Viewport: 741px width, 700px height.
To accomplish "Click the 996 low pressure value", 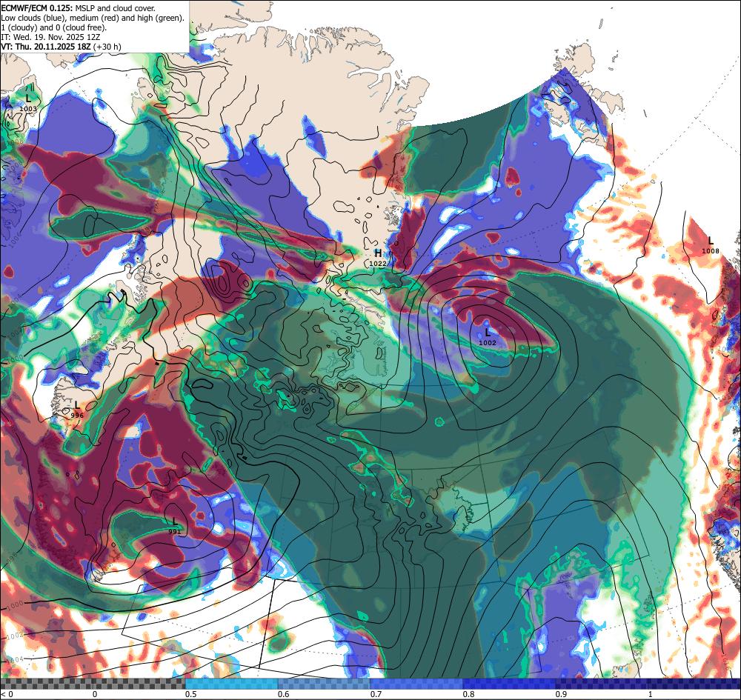I will click(77, 415).
